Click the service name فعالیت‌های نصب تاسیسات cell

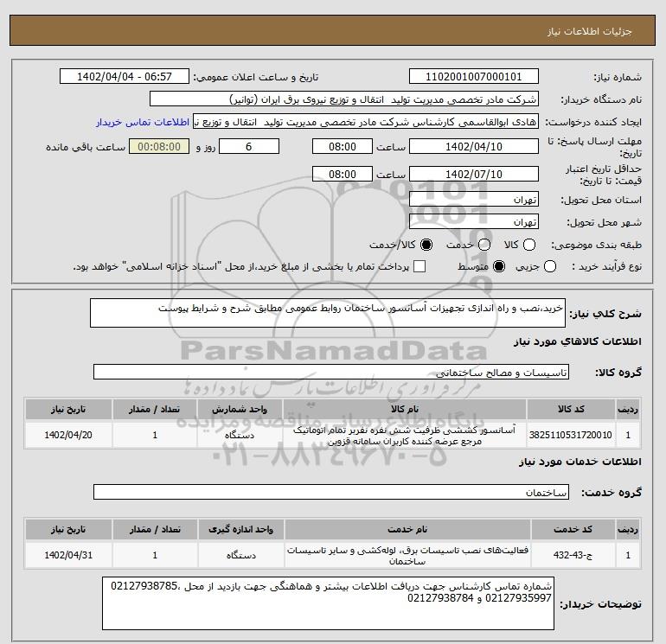[x=407, y=555]
